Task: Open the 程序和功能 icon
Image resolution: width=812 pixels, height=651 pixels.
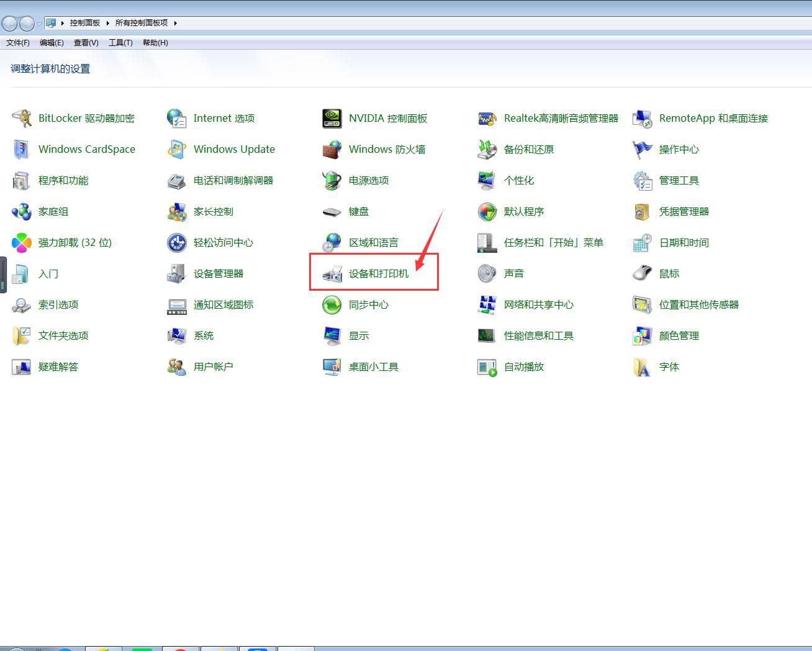Action: point(21,180)
